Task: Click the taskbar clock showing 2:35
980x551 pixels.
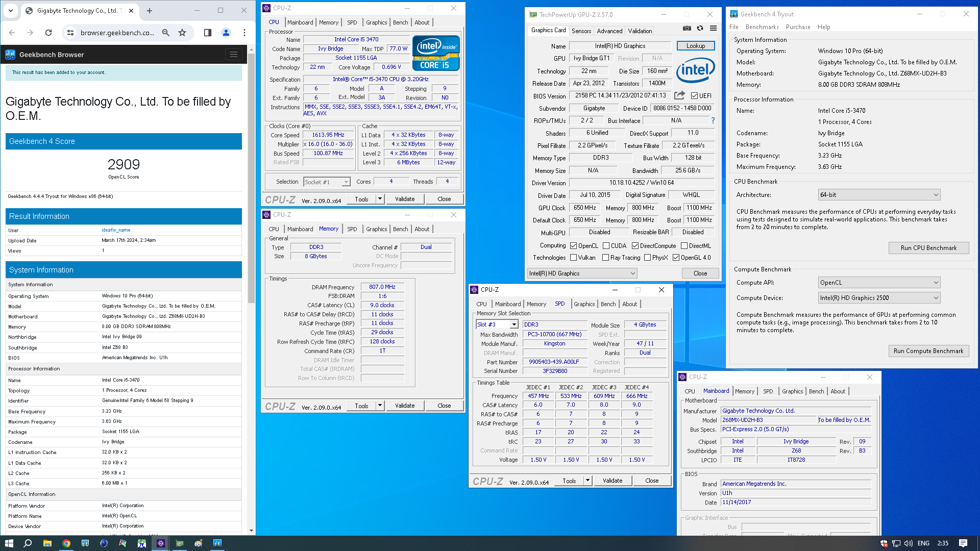Action: (943, 543)
